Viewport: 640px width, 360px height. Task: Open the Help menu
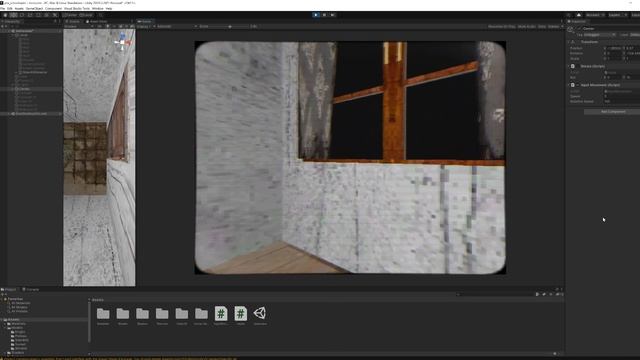[x=109, y=8]
